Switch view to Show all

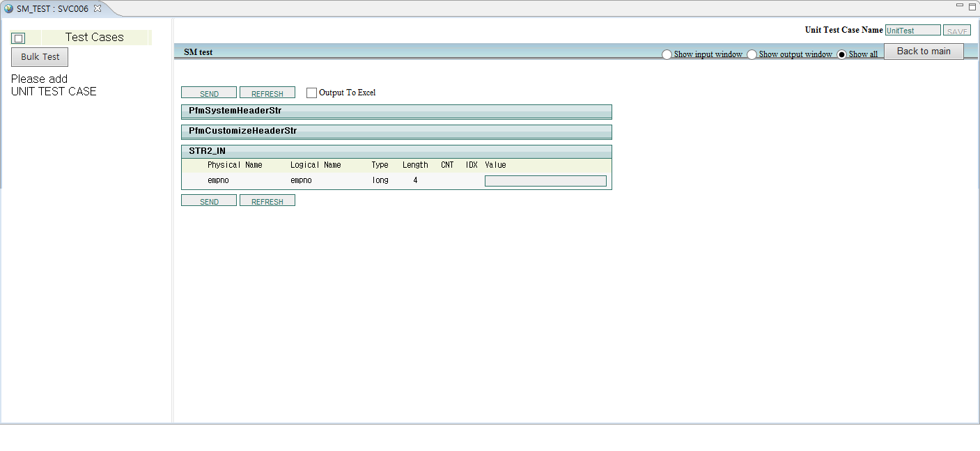(841, 54)
